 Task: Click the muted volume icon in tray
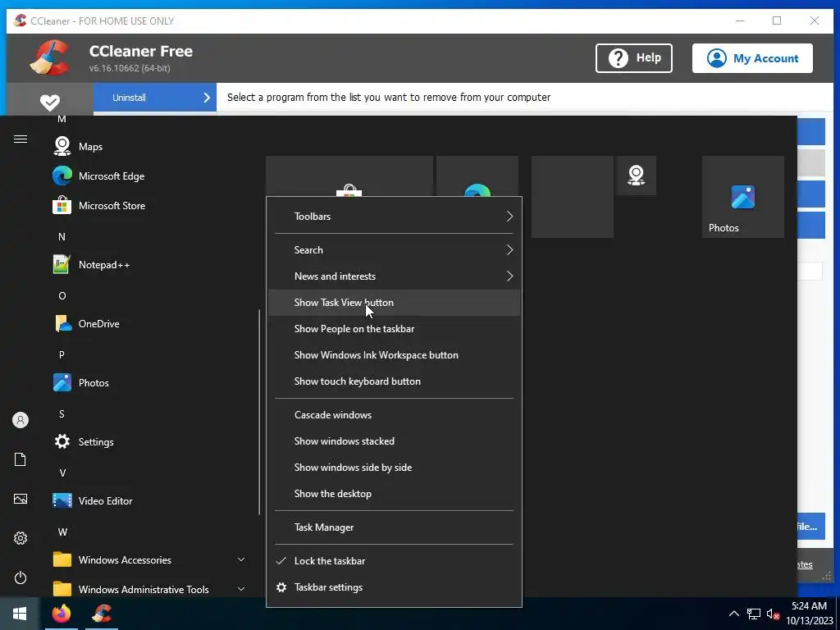click(x=773, y=614)
